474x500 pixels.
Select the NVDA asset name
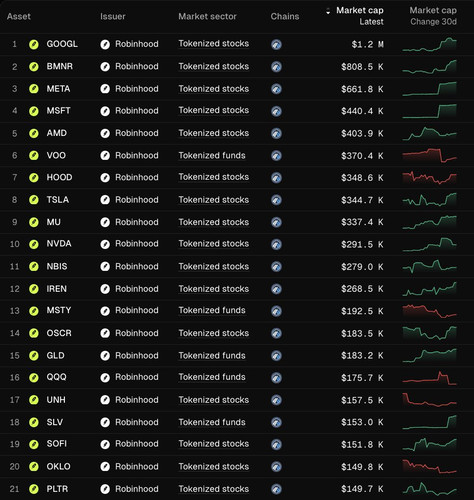[59, 244]
